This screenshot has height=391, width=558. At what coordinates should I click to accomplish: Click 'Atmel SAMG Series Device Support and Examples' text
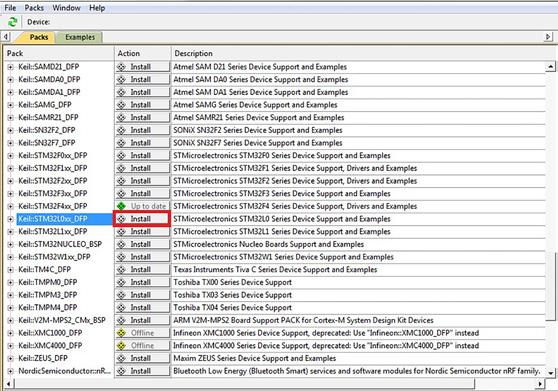[x=255, y=105]
